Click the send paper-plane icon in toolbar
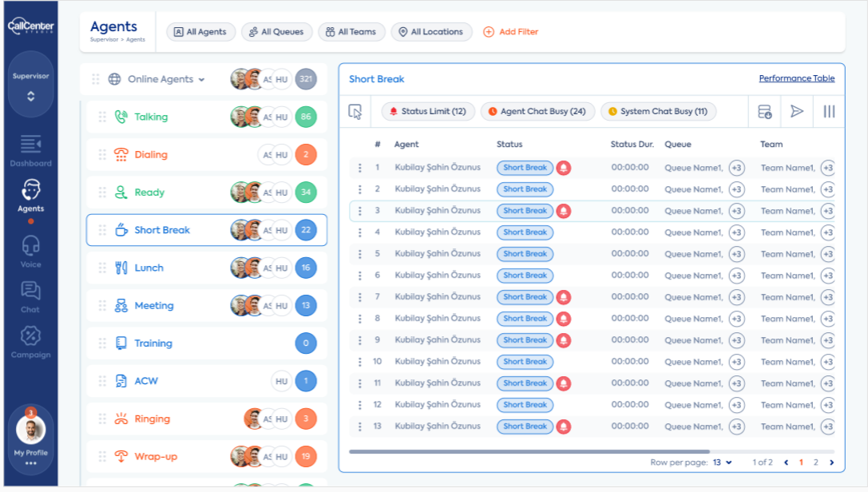The image size is (868, 492). [797, 111]
